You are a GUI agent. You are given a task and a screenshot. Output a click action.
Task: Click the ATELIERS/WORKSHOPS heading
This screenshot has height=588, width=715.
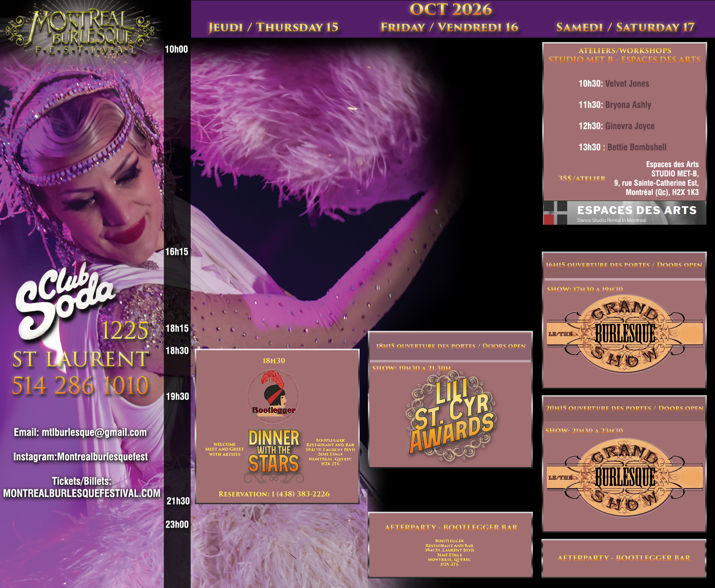point(625,51)
